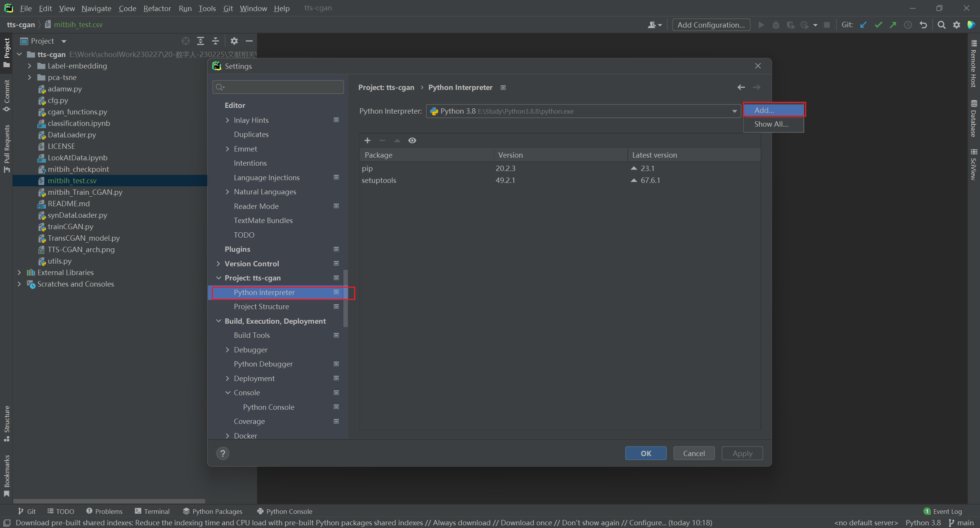The image size is (980, 528).
Task: Click the JetBrains Space toolbar icon
Action: point(971,25)
